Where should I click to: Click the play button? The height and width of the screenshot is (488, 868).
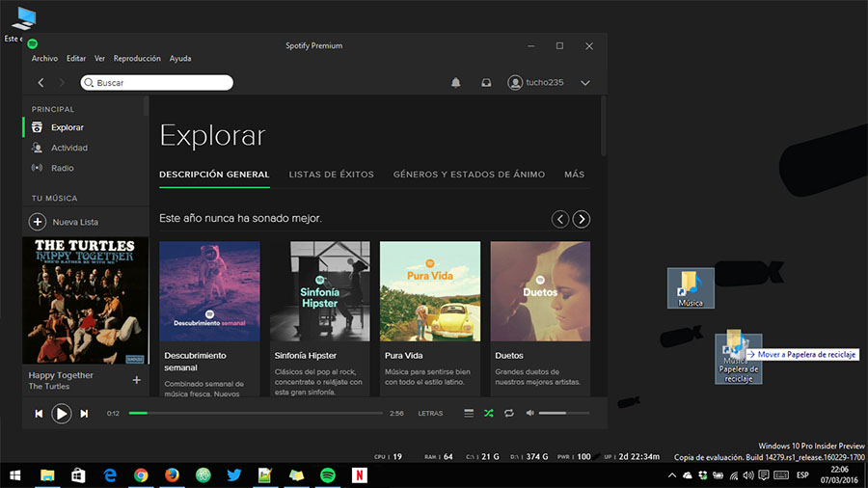click(x=61, y=414)
